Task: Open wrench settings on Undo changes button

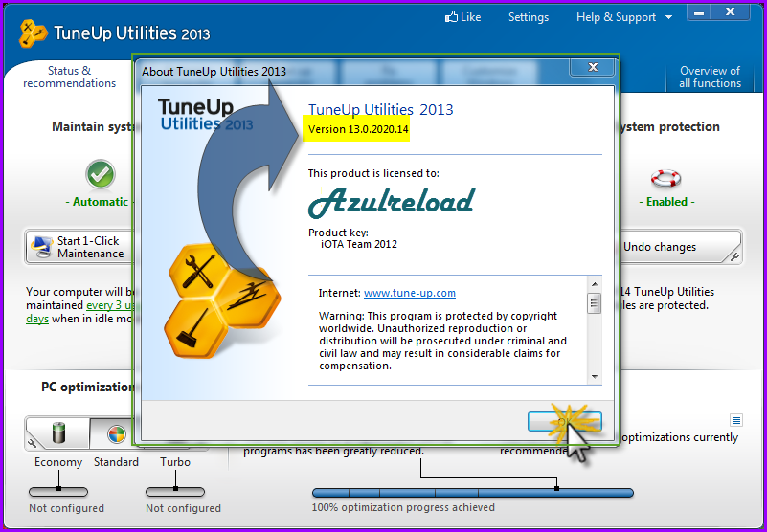Action: pos(735,256)
